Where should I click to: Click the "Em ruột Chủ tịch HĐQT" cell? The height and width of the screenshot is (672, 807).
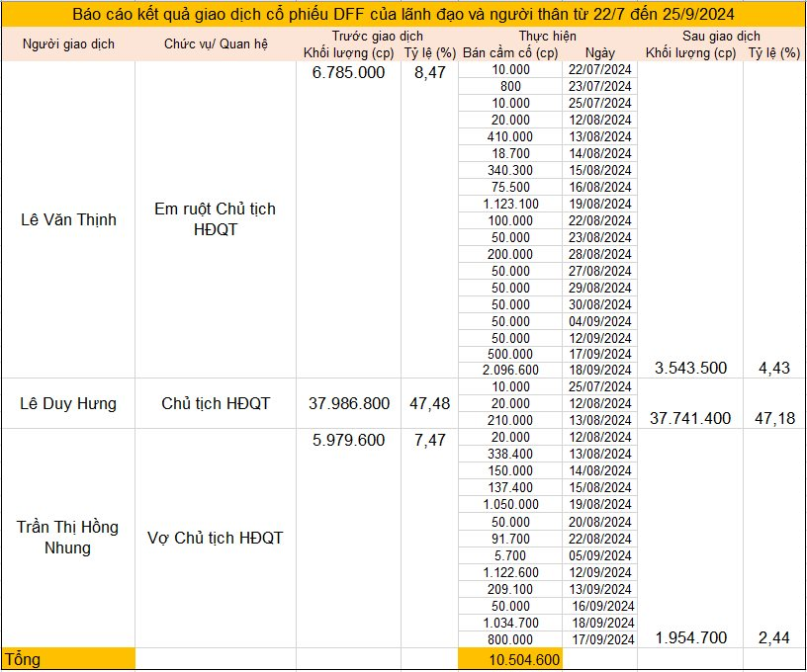tap(216, 219)
